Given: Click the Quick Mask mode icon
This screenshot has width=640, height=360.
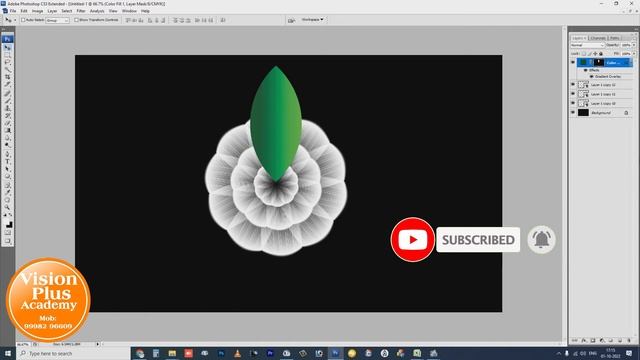Looking at the screenshot, I should pyautogui.click(x=8, y=233).
